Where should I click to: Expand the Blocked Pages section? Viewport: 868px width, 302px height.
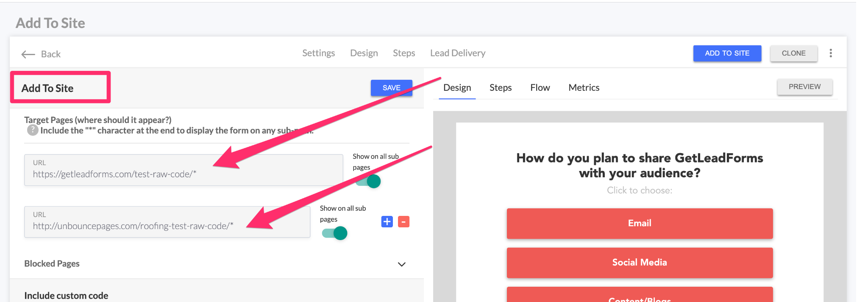[x=52, y=264]
